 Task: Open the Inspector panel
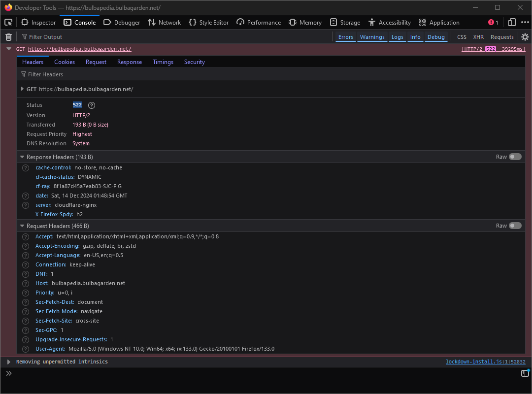[38, 22]
